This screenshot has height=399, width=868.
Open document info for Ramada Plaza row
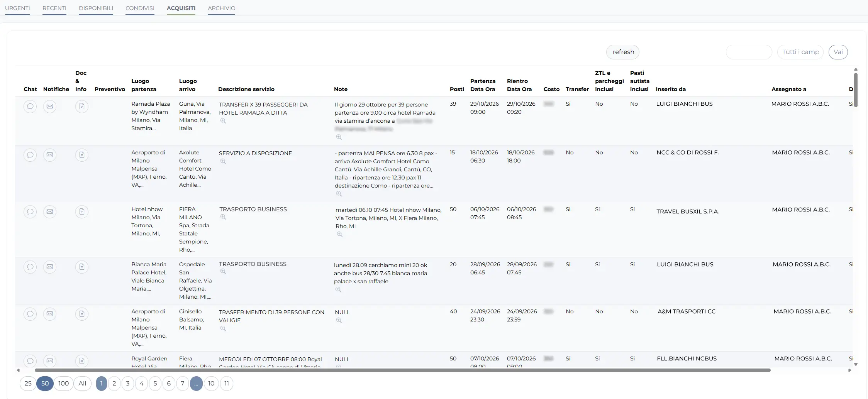coord(82,106)
